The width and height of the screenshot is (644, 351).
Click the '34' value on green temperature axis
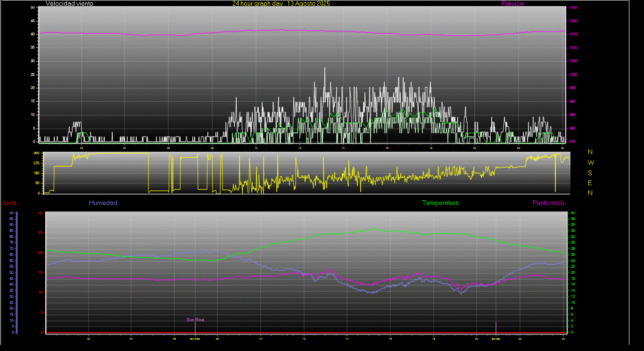click(573, 230)
